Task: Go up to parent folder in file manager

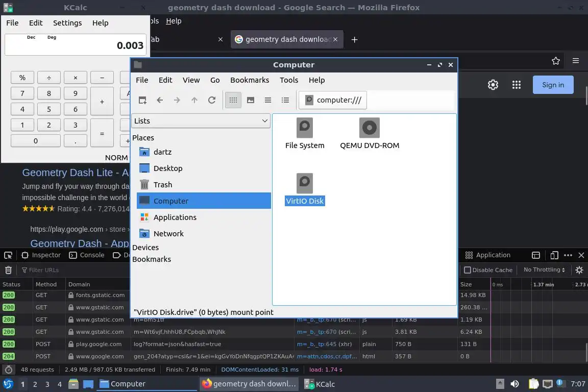Action: click(194, 100)
